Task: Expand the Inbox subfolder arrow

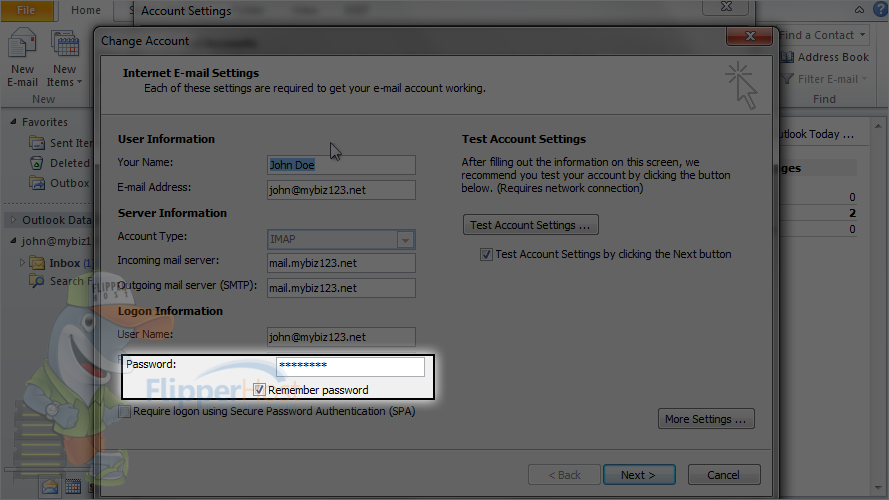Action: pyautogui.click(x=22, y=263)
